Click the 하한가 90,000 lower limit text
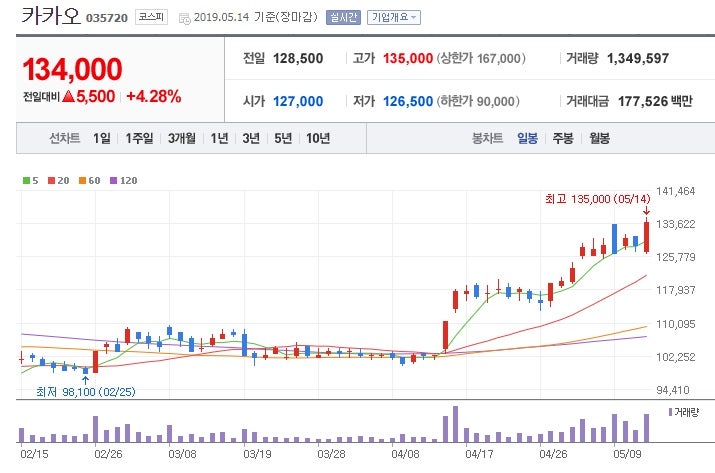This screenshot has width=715, height=473. pos(478,101)
